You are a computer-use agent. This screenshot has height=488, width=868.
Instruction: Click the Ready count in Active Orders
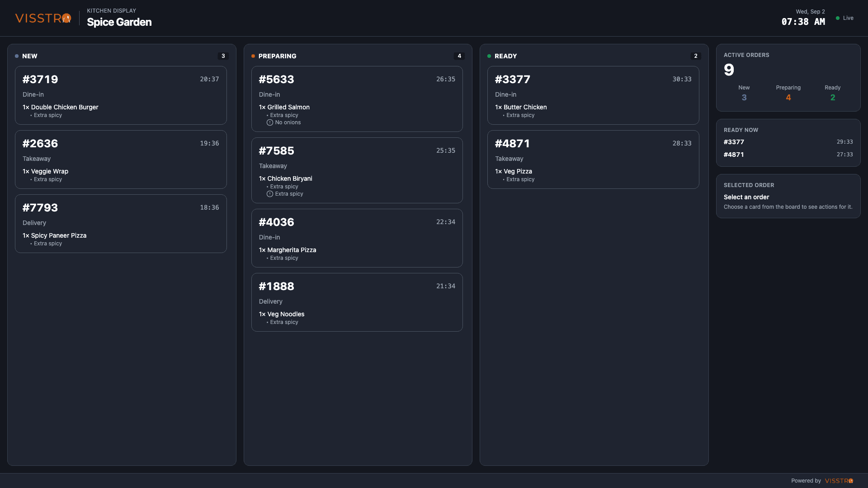tap(833, 98)
